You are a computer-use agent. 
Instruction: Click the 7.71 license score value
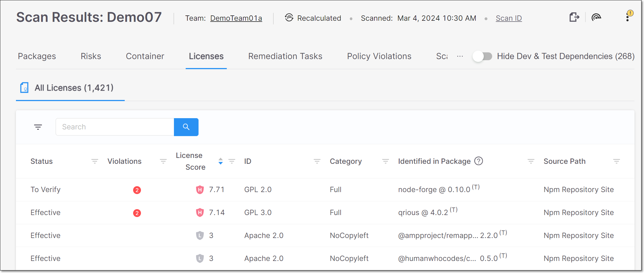point(217,190)
